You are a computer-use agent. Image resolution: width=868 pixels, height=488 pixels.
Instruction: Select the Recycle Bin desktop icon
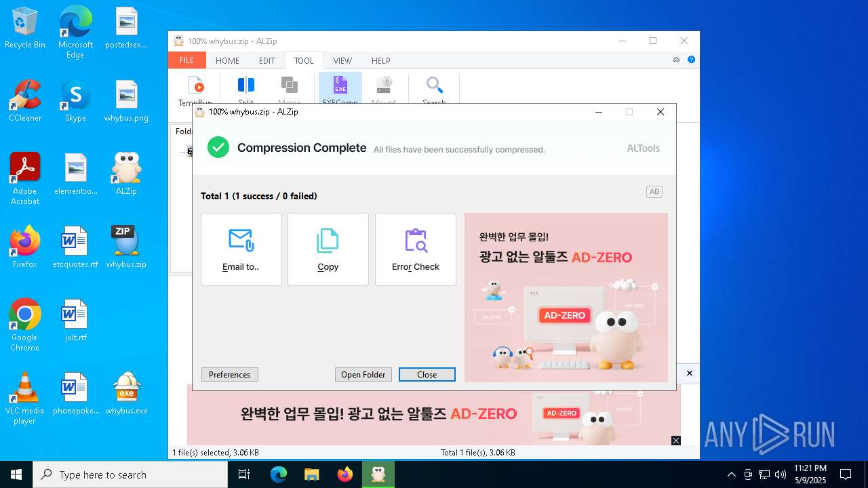(25, 28)
